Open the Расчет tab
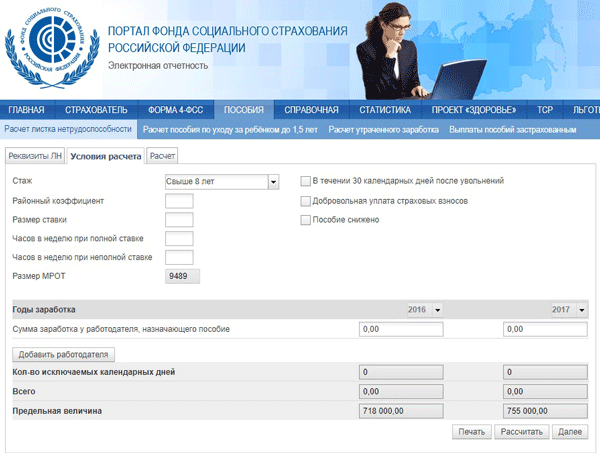Screen dimensions: 600x453 pyautogui.click(x=162, y=156)
